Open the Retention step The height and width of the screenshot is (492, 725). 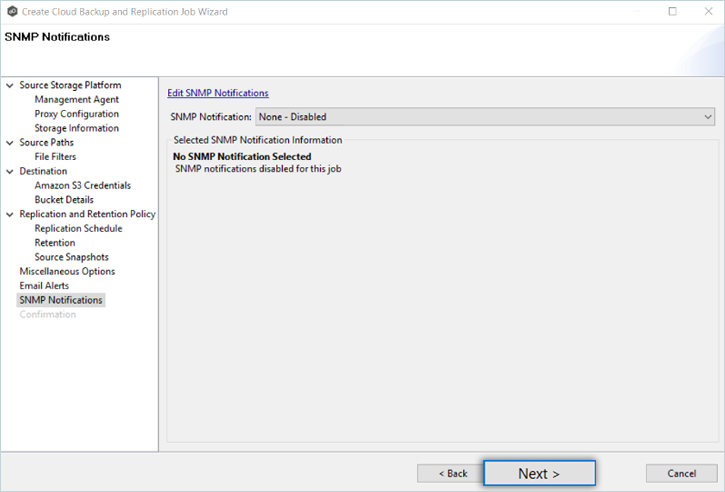[55, 243]
